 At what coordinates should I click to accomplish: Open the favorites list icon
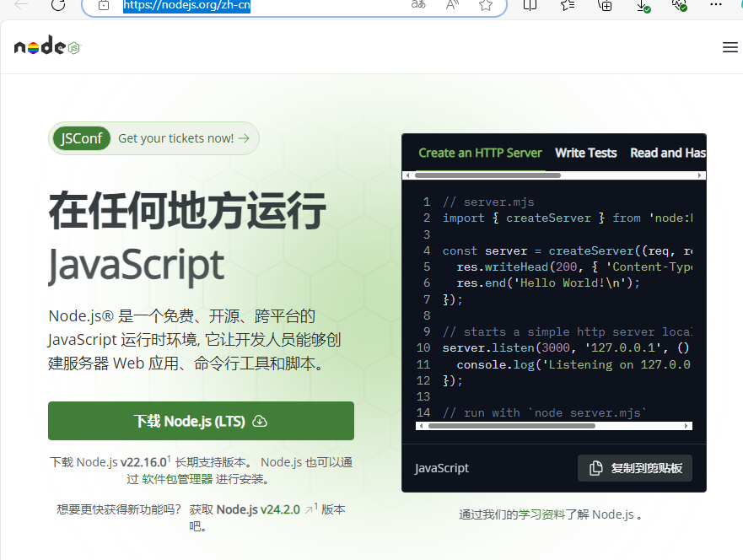pyautogui.click(x=568, y=5)
